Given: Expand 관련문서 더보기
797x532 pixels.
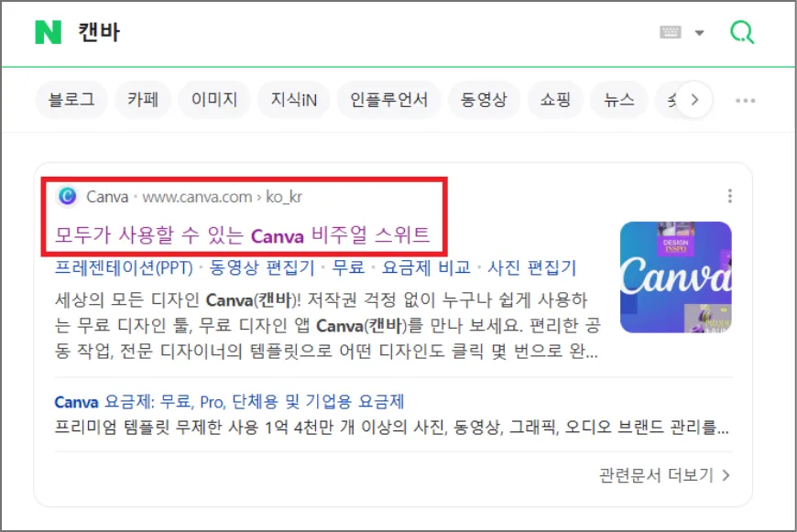Looking at the screenshot, I should coord(665,475).
